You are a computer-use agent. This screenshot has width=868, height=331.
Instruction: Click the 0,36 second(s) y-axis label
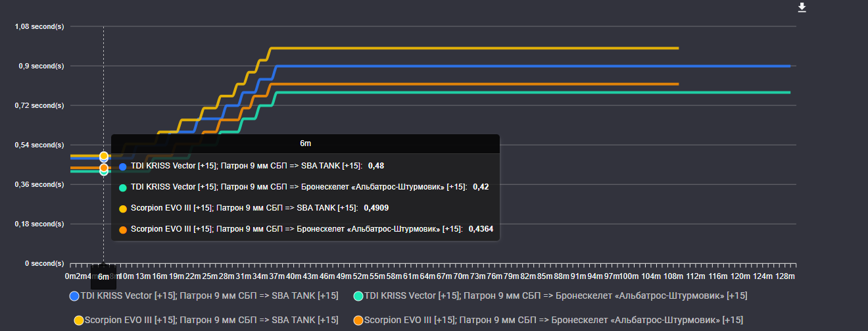(x=39, y=184)
